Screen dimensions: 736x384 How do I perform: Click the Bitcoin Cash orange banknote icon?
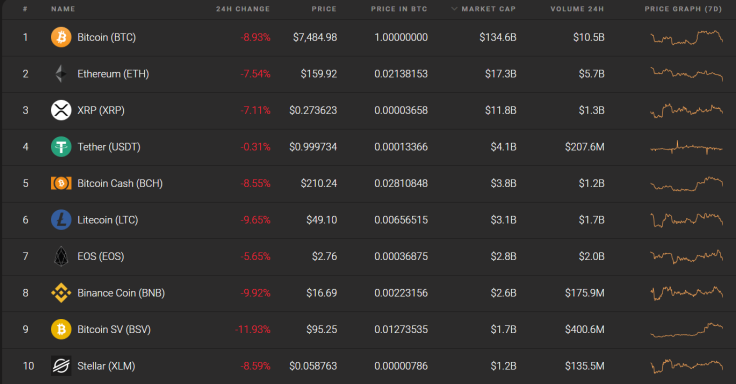(61, 183)
